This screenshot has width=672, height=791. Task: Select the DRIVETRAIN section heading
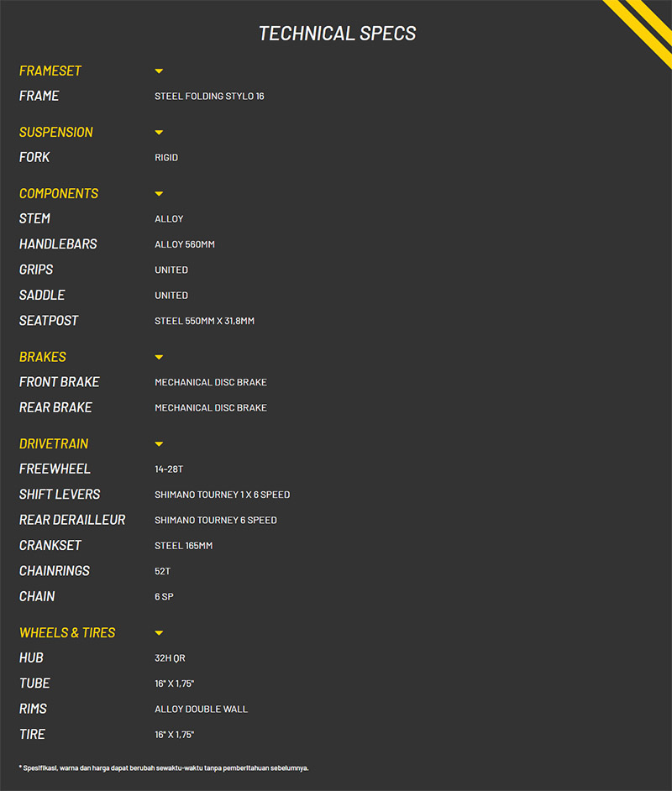(54, 444)
